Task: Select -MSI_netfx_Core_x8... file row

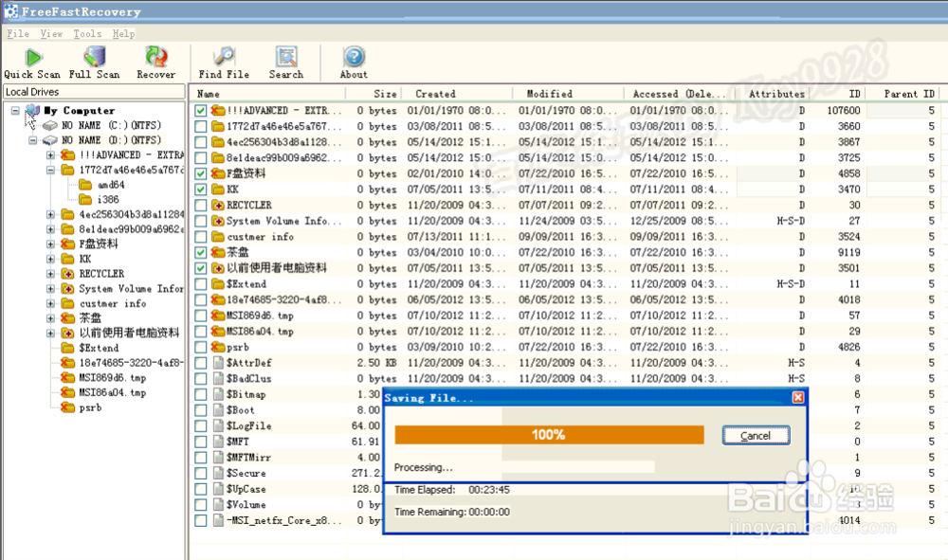Action: click(x=568, y=520)
